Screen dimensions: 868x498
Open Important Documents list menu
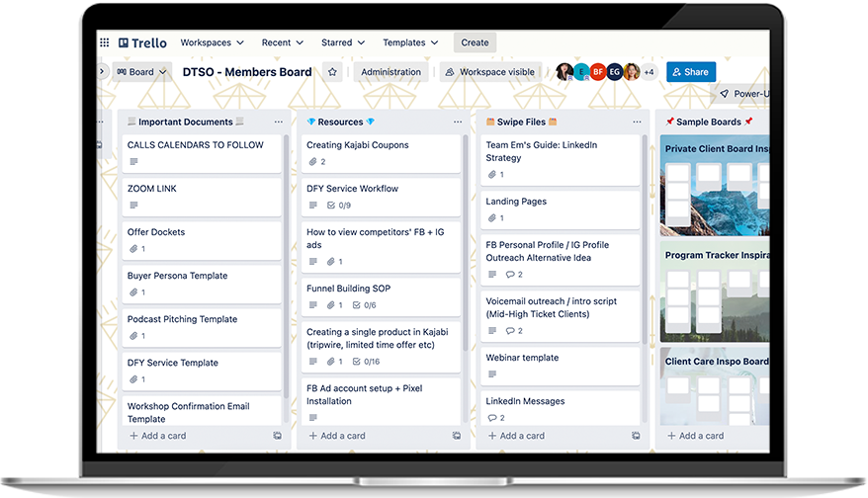(279, 122)
